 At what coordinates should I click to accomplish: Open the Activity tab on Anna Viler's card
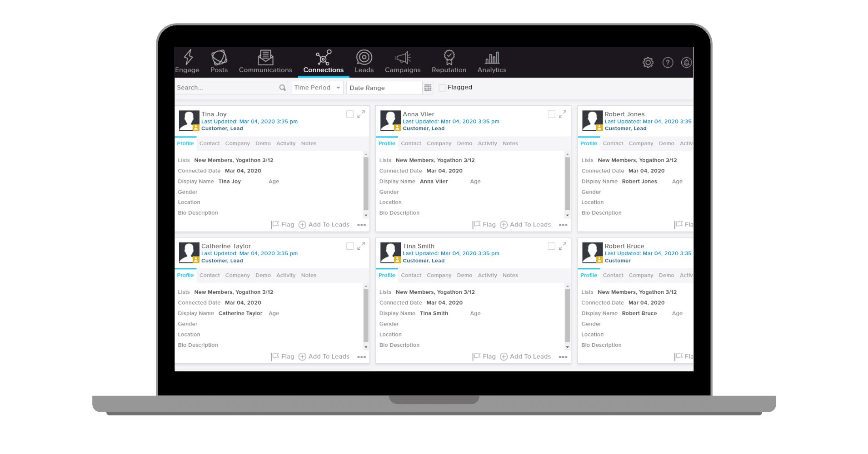tap(487, 143)
